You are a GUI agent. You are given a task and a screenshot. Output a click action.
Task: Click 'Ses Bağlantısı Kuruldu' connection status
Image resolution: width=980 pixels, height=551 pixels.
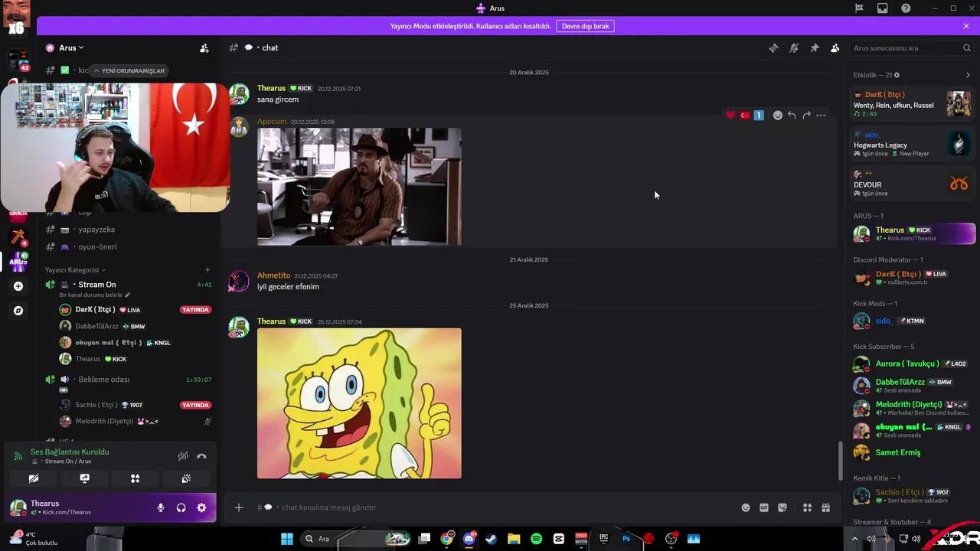tap(70, 452)
